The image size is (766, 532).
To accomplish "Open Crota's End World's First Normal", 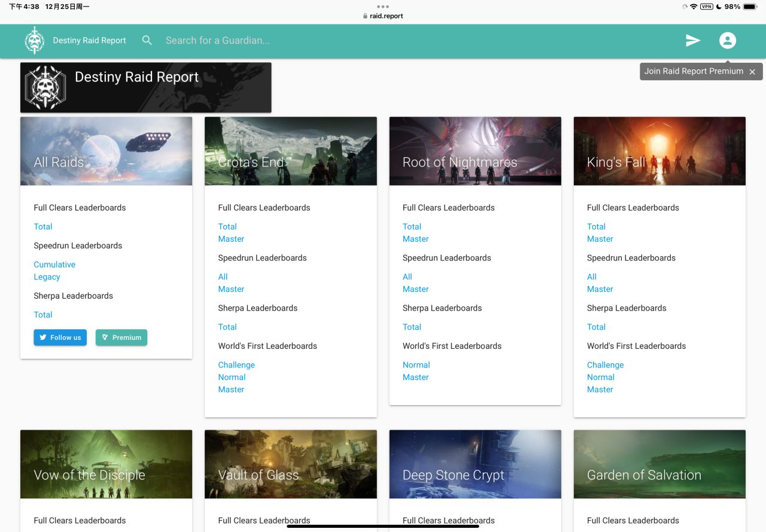I will pos(232,377).
